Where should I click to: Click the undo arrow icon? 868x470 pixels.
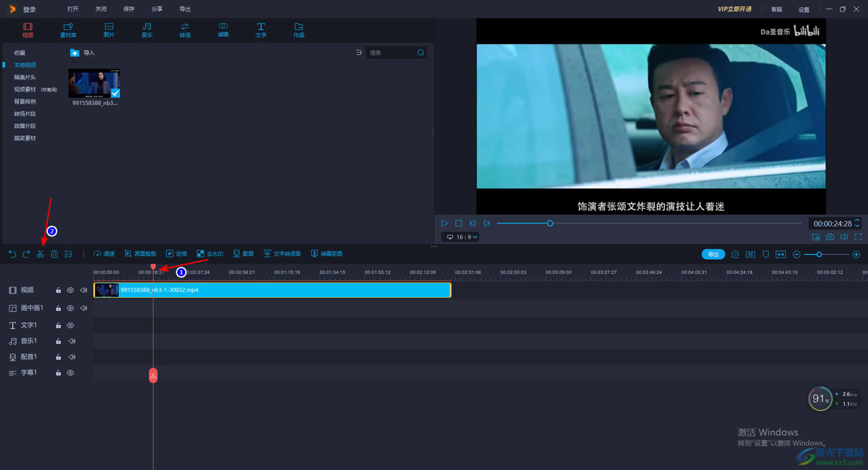click(x=12, y=254)
